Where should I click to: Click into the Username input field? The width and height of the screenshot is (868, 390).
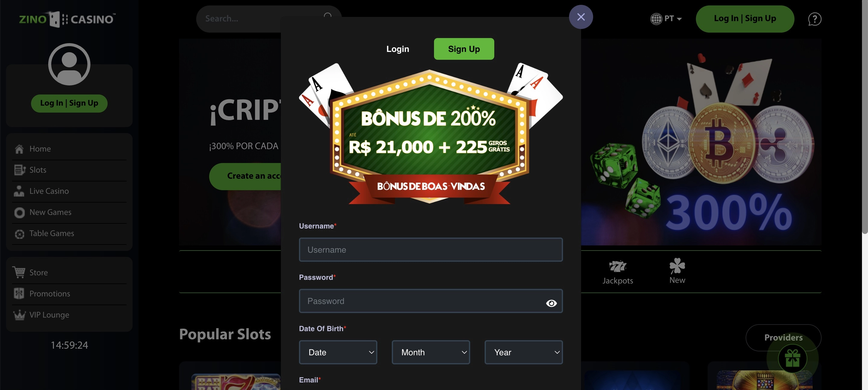click(431, 249)
